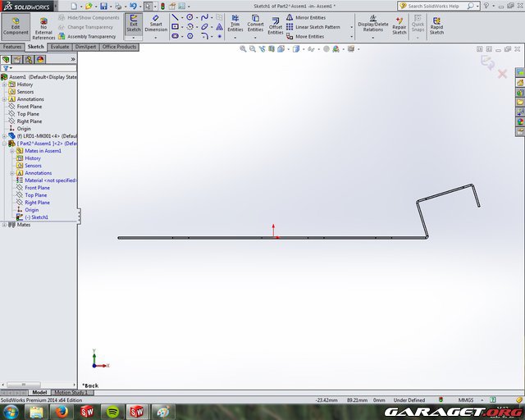This screenshot has height=420, width=525.
Task: Select Sketch1 in the feature tree
Action: pyautogui.click(x=36, y=217)
